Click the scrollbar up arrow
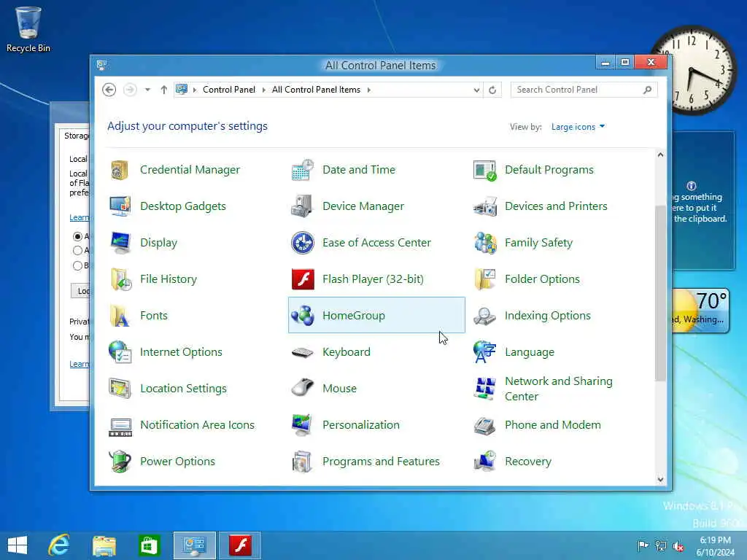The image size is (747, 560). [x=660, y=155]
